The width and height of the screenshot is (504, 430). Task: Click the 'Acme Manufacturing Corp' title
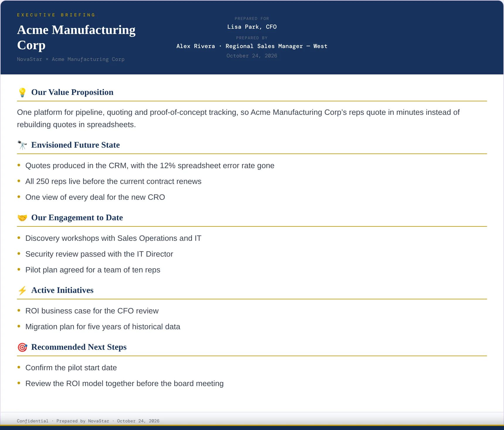[x=76, y=37]
